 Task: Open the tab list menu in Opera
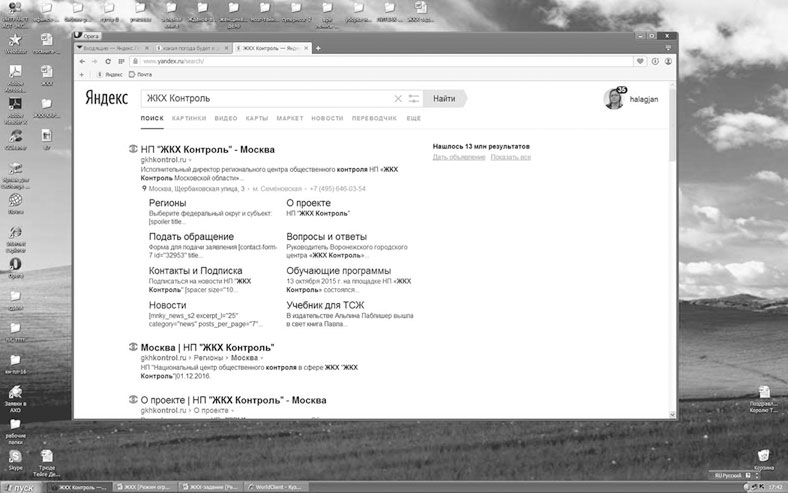coord(668,48)
